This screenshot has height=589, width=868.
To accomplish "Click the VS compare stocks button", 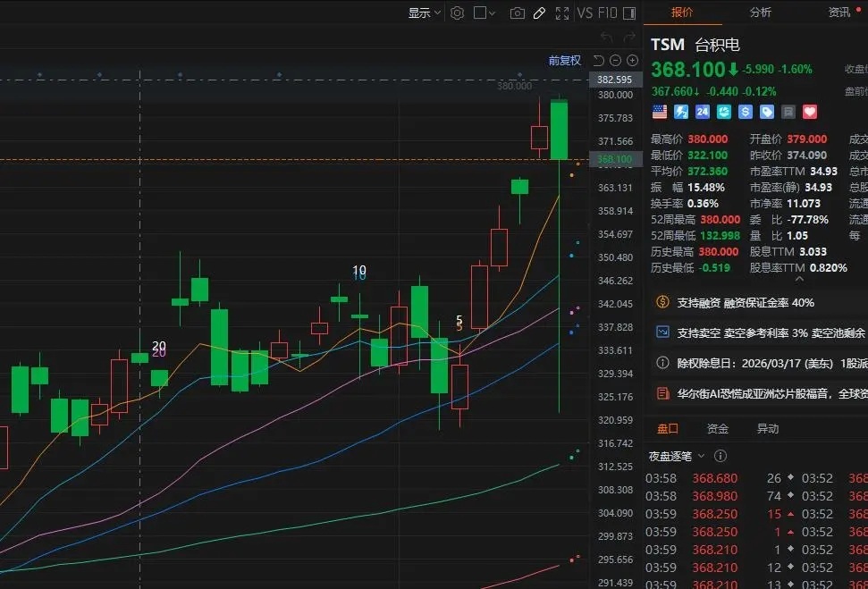I will pos(586,13).
